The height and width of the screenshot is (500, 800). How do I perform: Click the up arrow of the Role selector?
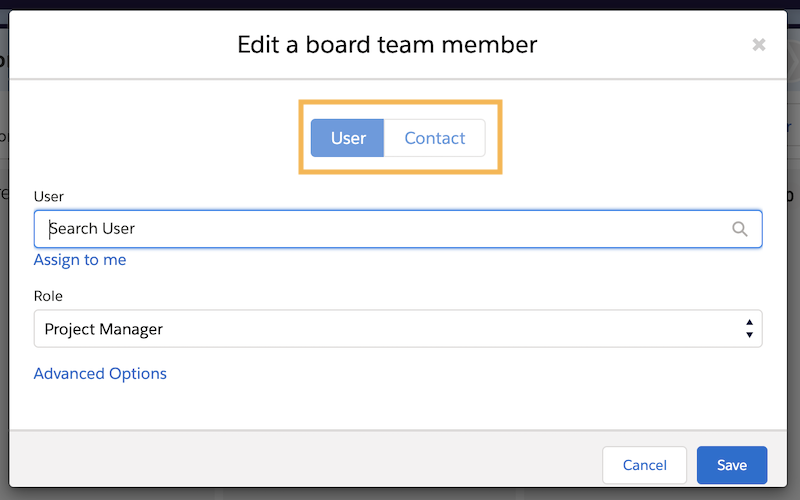click(749, 322)
